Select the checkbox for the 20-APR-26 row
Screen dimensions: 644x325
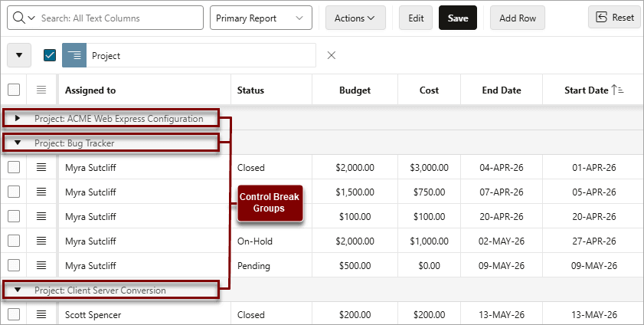pyautogui.click(x=14, y=216)
